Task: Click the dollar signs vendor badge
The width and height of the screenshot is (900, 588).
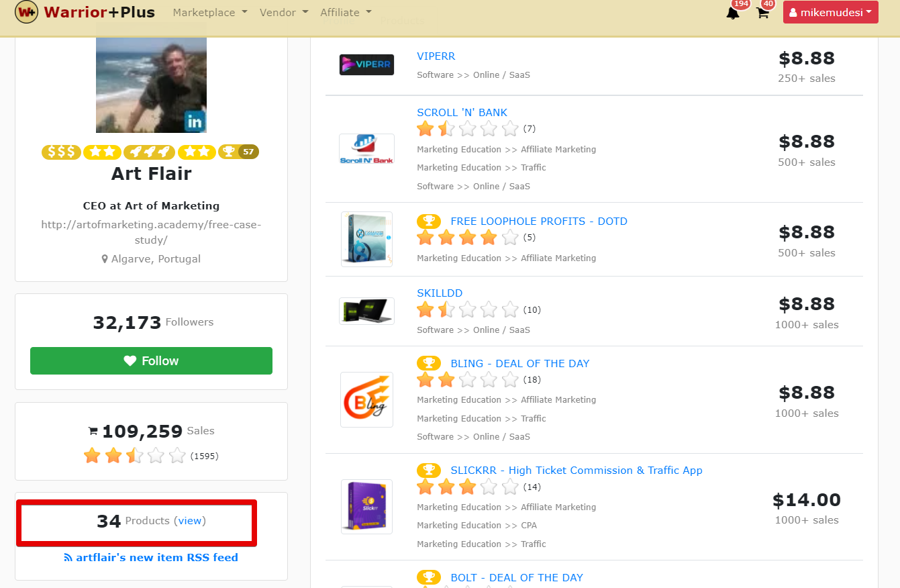Action: click(x=61, y=152)
